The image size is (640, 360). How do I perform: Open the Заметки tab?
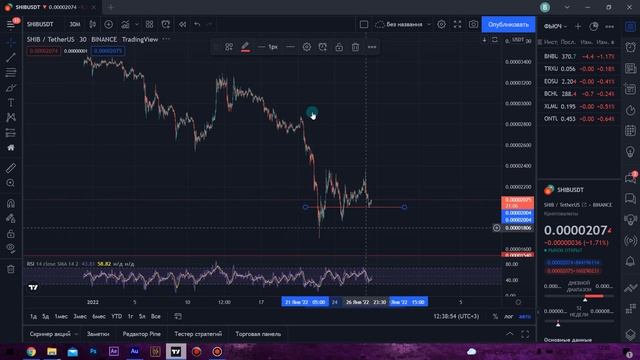point(98,334)
